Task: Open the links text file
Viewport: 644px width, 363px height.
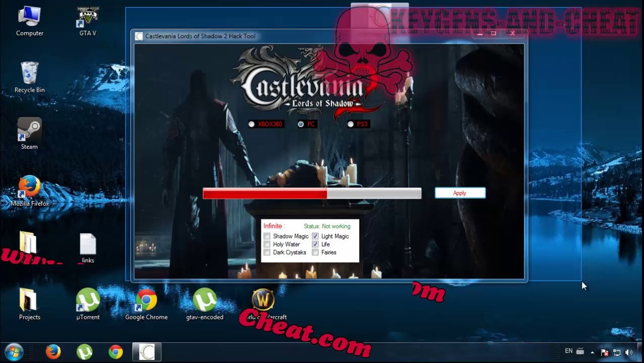Action: click(x=87, y=248)
